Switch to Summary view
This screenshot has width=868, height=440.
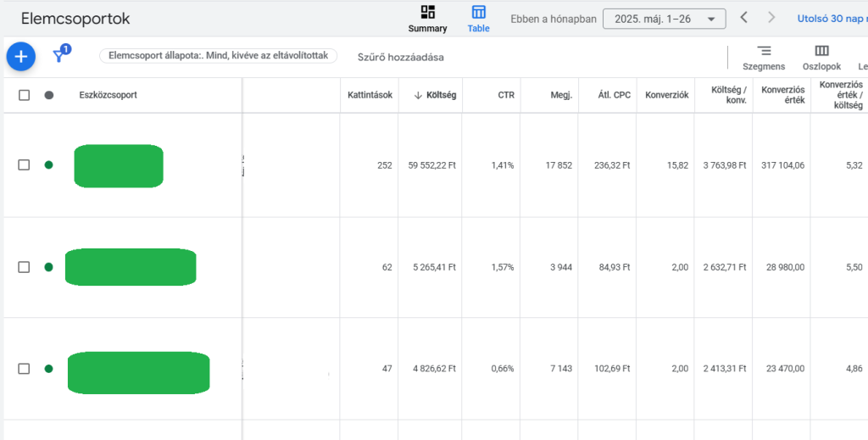427,19
